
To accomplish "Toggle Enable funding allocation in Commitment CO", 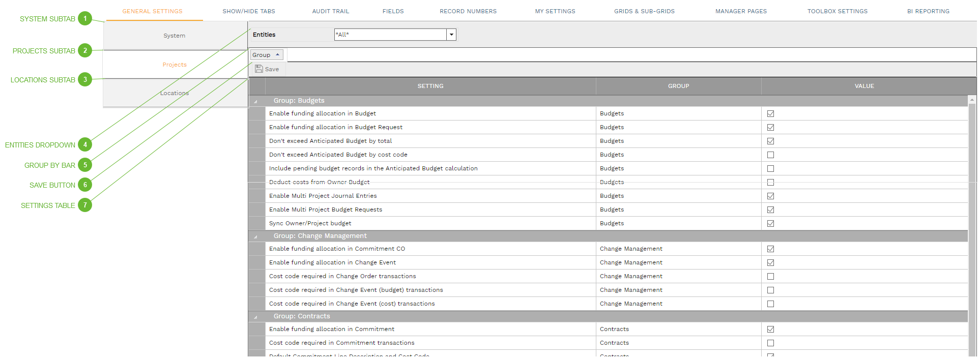I will point(770,249).
